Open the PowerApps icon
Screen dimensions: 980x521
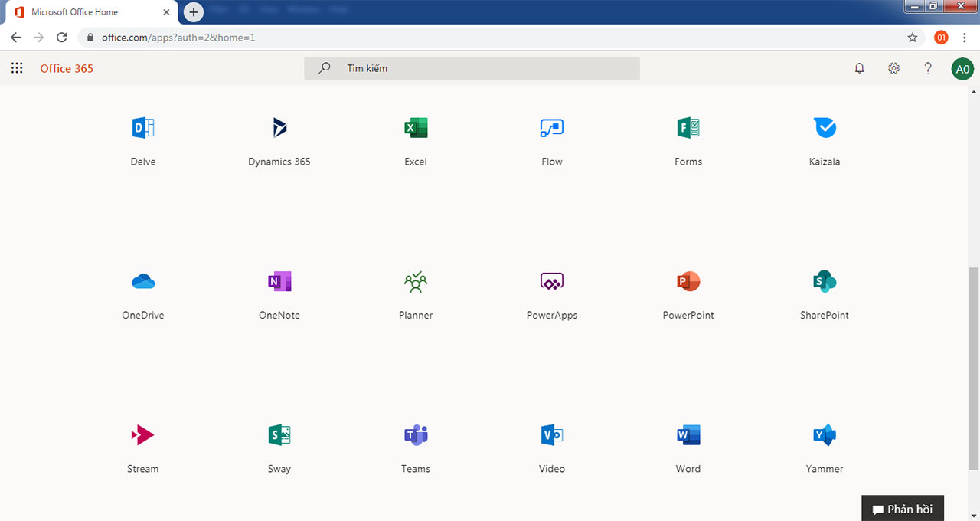(552, 282)
